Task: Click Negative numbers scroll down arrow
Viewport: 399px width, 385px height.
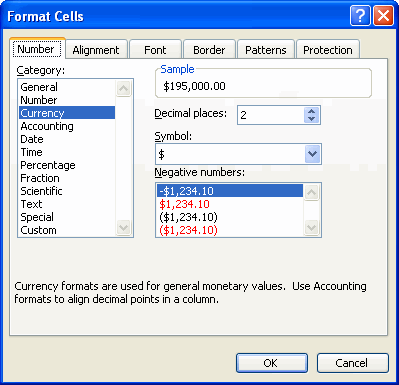Action: [312, 228]
